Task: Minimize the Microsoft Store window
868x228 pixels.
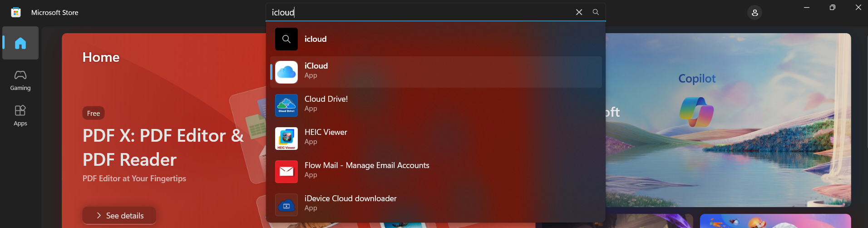Action: point(807,7)
